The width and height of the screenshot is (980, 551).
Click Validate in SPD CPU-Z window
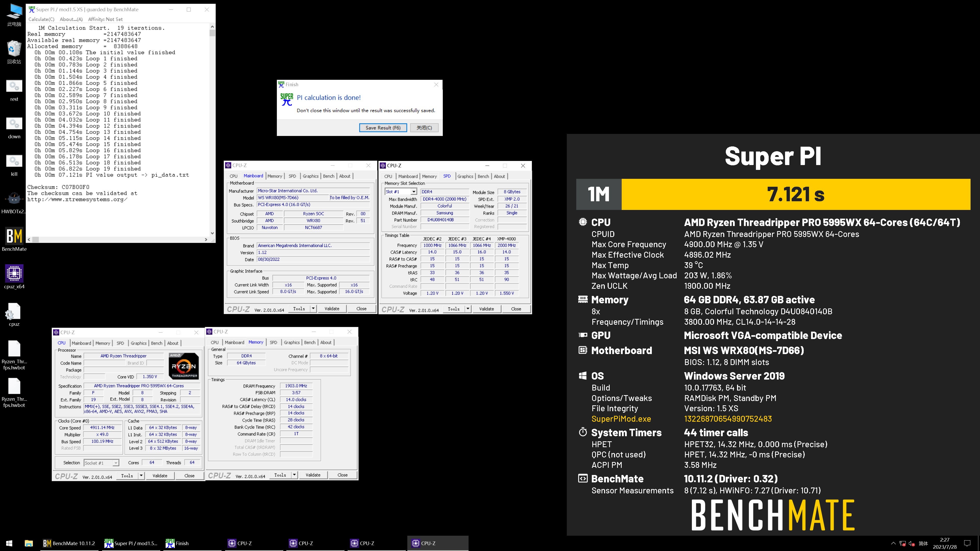(x=486, y=309)
